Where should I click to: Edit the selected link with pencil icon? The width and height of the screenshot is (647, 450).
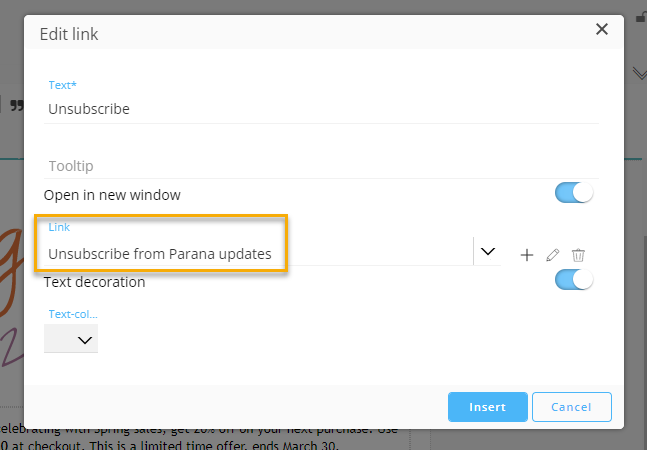tap(552, 255)
